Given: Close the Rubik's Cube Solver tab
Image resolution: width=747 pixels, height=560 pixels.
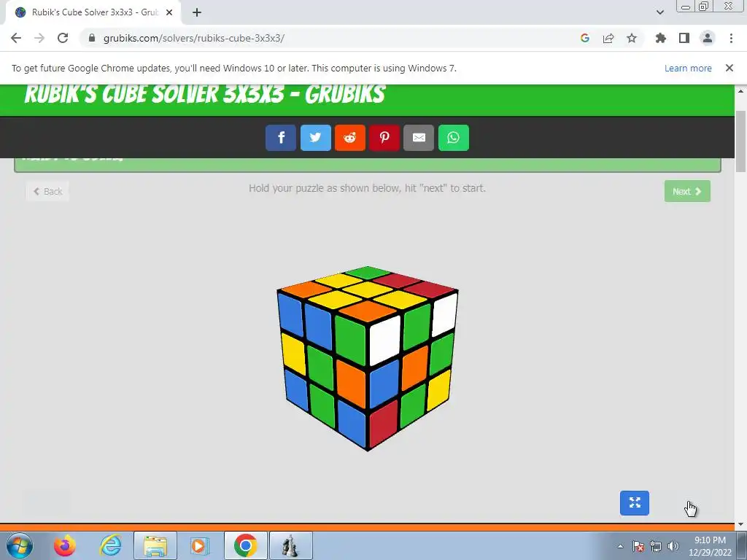Looking at the screenshot, I should tap(169, 12).
